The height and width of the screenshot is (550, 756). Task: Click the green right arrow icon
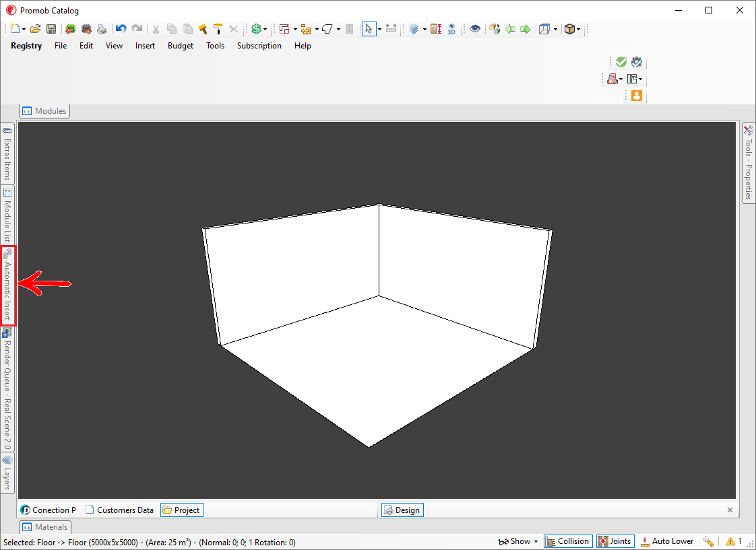click(526, 29)
